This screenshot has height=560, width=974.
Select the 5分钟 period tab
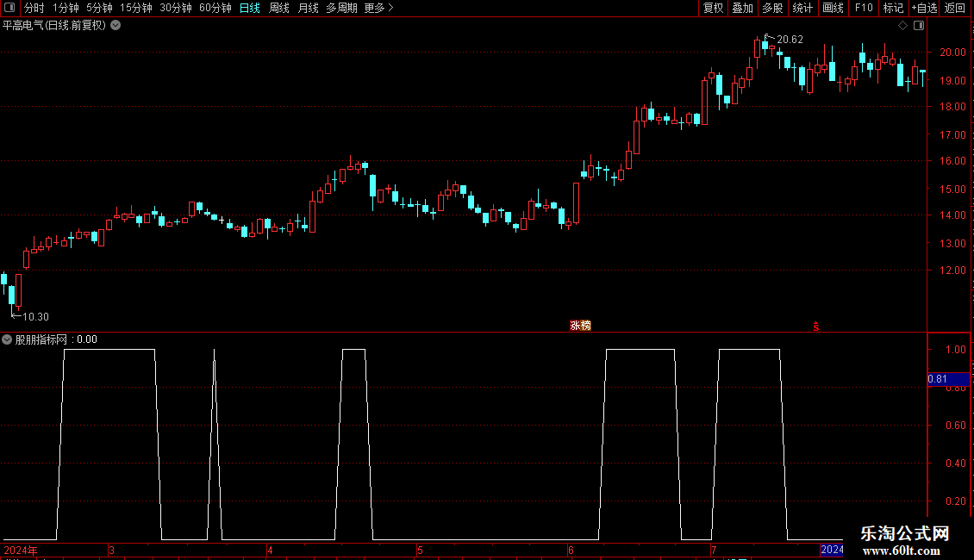[99, 8]
